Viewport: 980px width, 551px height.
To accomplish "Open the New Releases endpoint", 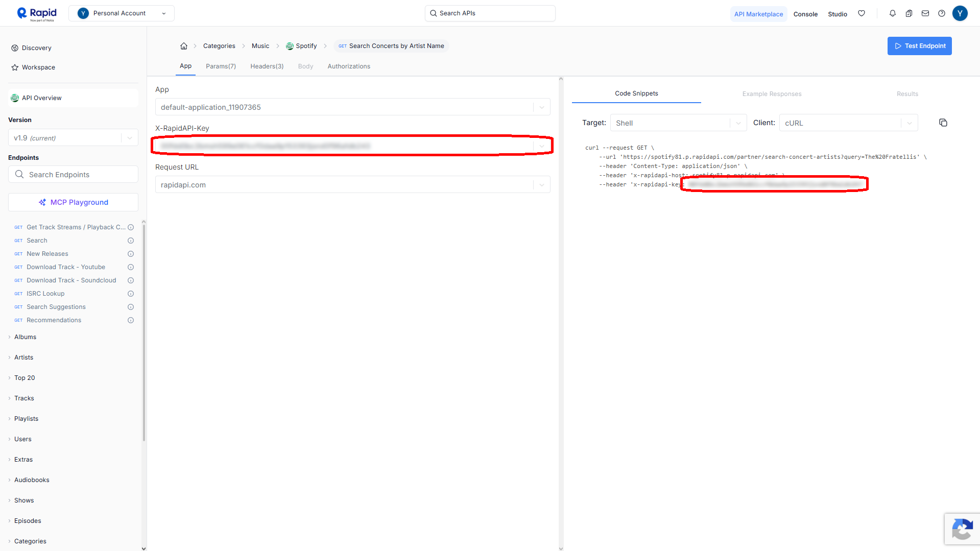I will coord(47,254).
